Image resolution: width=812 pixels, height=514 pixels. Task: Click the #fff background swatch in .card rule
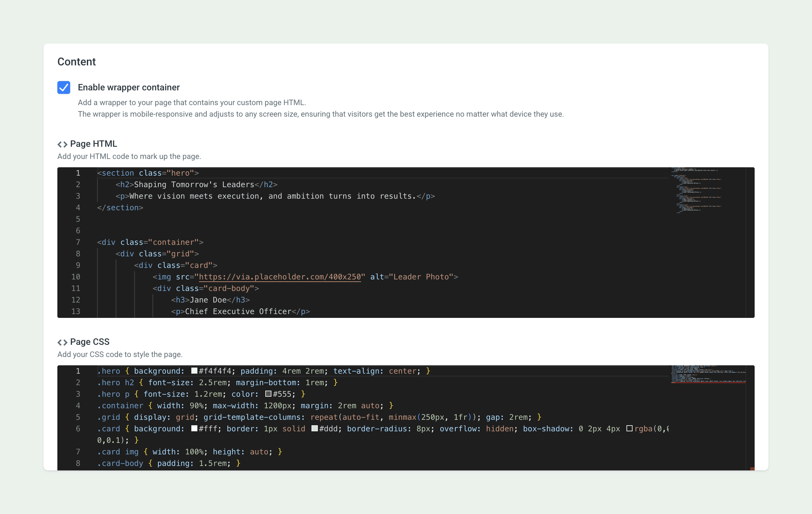tap(194, 428)
